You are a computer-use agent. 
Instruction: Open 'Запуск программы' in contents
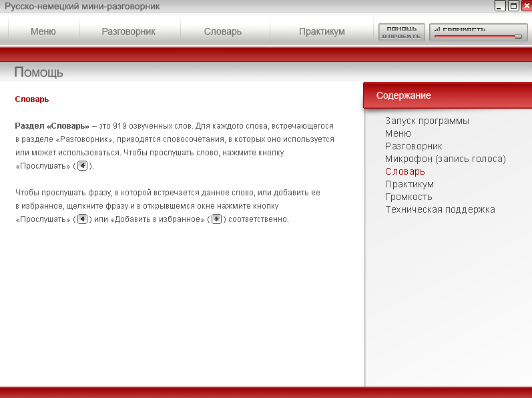pyautogui.click(x=427, y=121)
